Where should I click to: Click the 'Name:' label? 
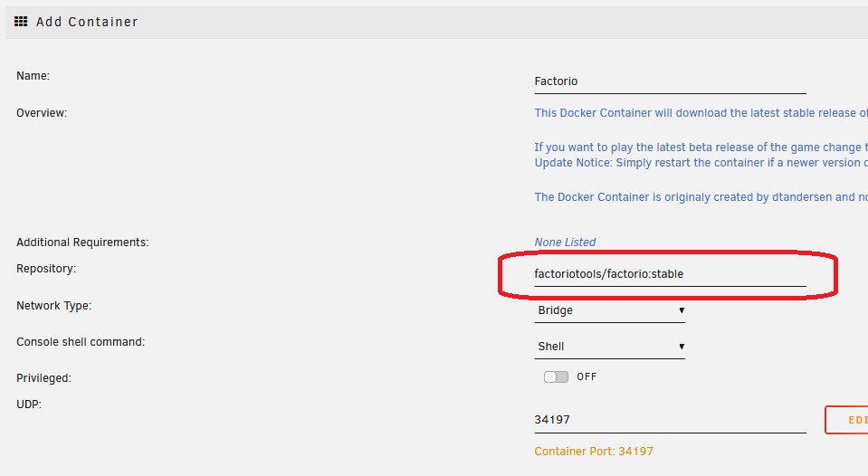click(33, 76)
